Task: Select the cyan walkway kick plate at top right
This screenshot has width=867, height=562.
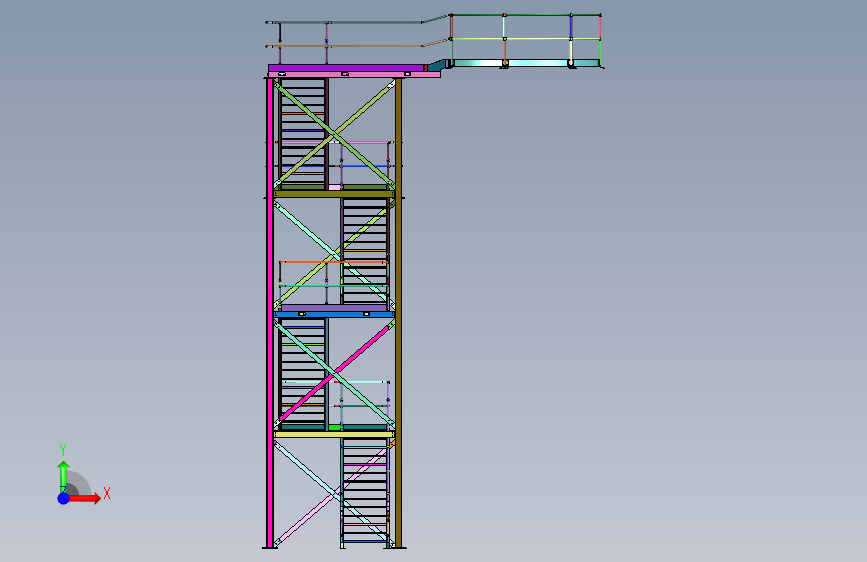Action: [526, 63]
